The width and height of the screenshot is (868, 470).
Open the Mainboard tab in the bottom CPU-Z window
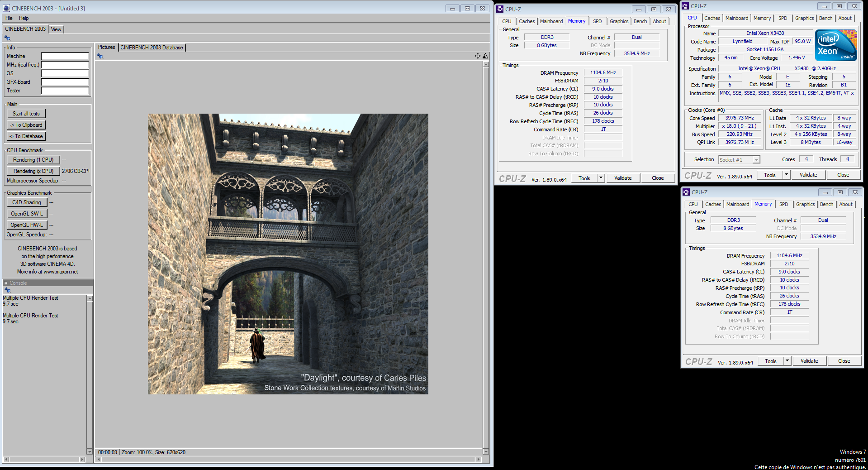tap(738, 204)
